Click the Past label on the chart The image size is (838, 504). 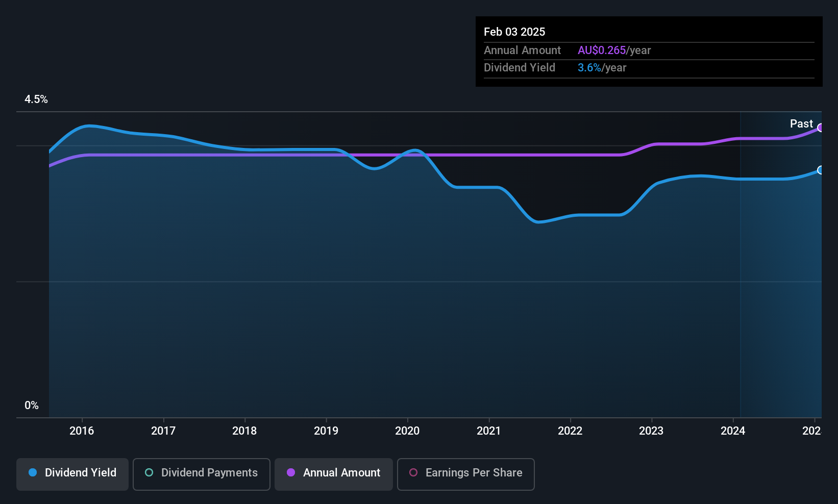tap(801, 123)
